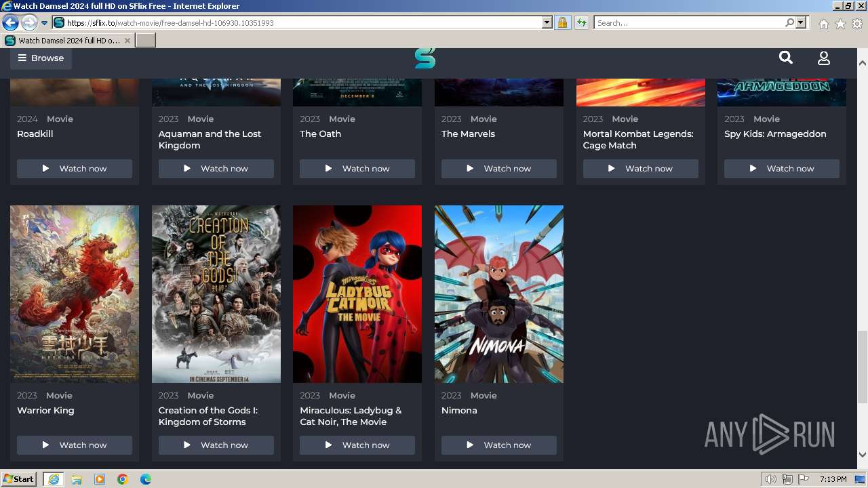
Task: Click the 7:13 PM system clock
Action: click(833, 479)
